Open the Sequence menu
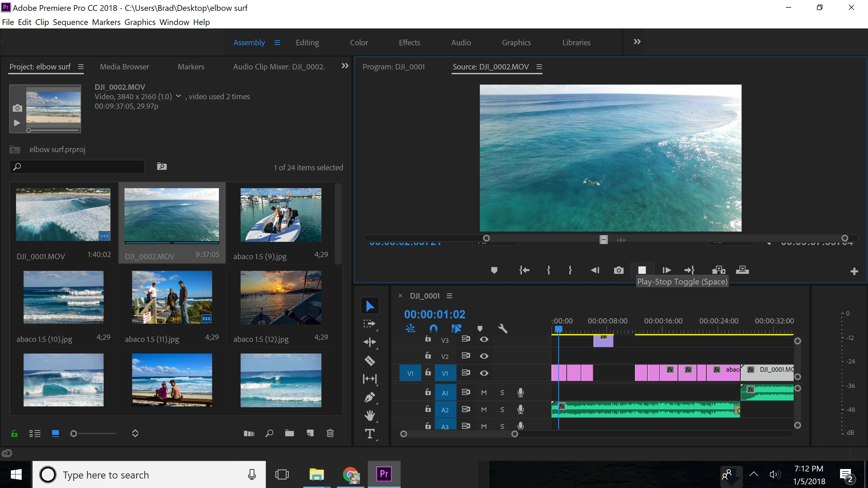868x488 pixels. tap(70, 22)
